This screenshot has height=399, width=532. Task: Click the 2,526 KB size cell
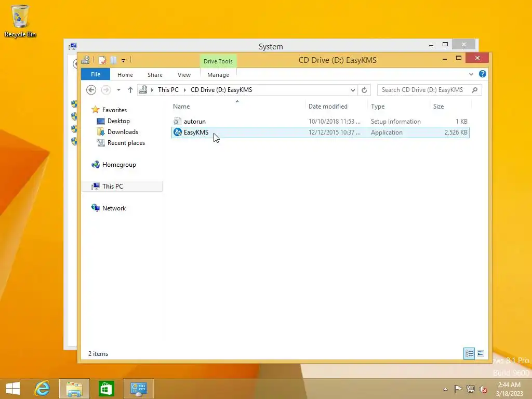(x=456, y=132)
